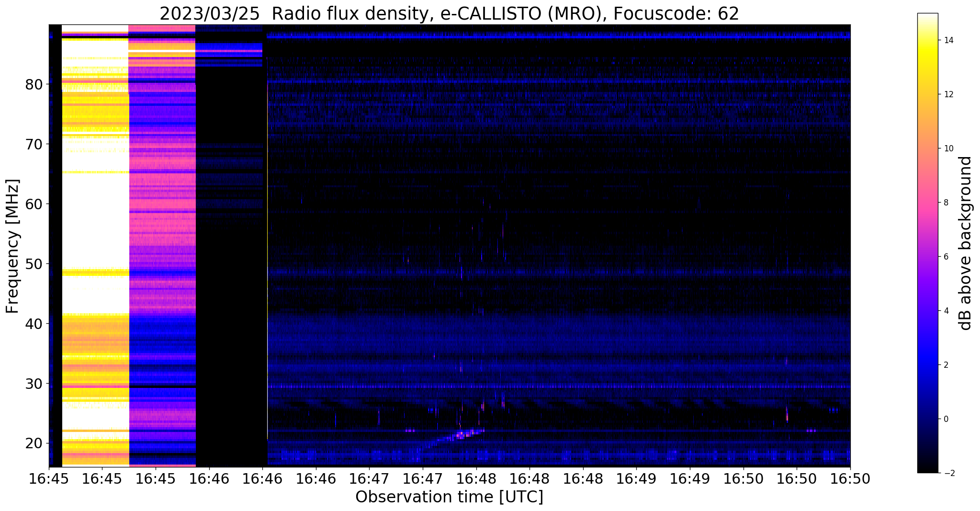
Task: Select the 'Observation time [UTC]' x-axis label
Action: [x=449, y=497]
